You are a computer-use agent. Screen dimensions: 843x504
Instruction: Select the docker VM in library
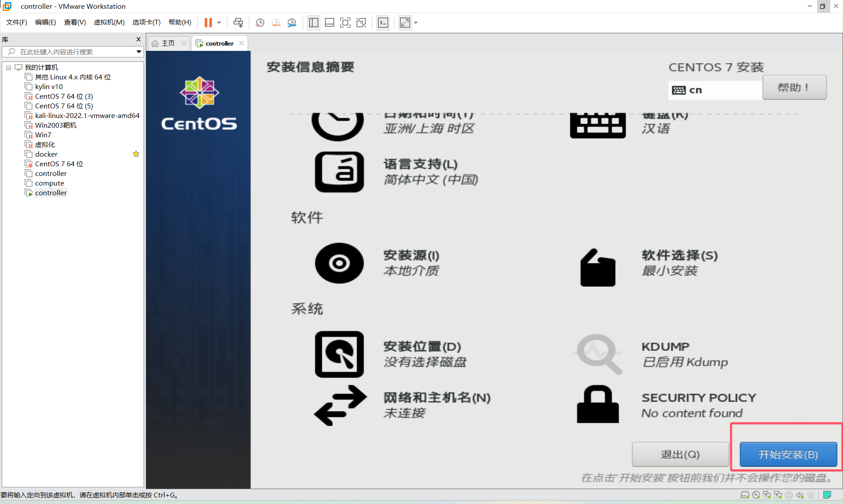pyautogui.click(x=46, y=154)
